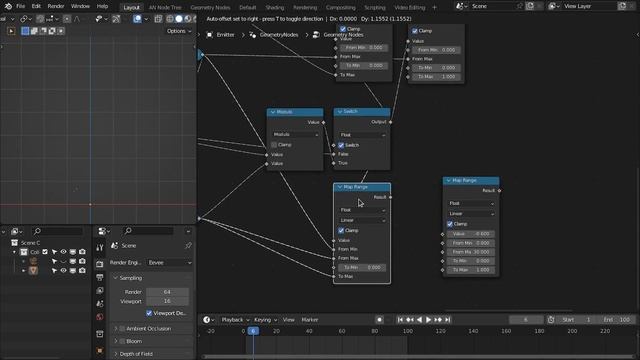Toggle Collection eye visibility in outliner
The width and height of the screenshot is (640, 360).
pos(63,252)
